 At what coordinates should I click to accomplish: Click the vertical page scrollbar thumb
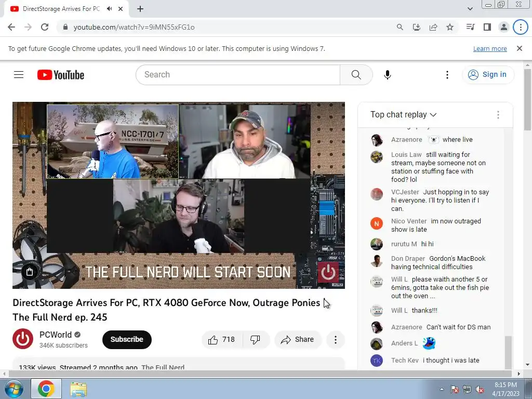(528, 99)
